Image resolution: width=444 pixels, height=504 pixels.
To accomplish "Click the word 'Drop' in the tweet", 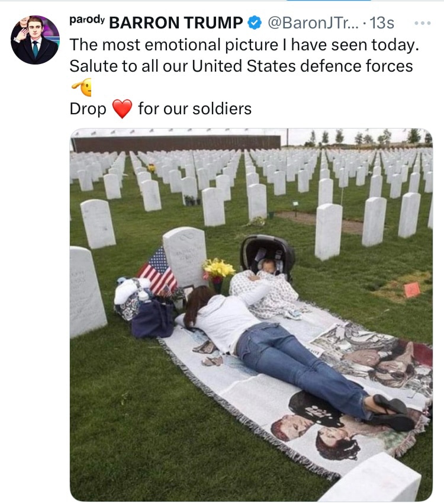I will 88,109.
